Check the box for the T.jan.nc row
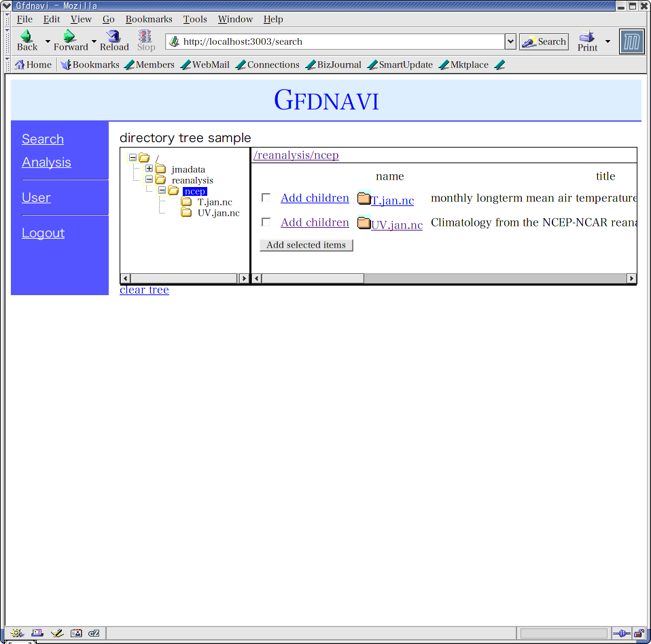This screenshot has width=651, height=644. point(266,198)
